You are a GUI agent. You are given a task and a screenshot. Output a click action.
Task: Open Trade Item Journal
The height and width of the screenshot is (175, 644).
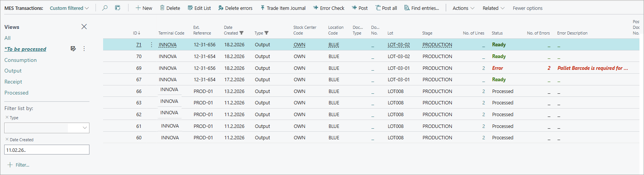(283, 8)
